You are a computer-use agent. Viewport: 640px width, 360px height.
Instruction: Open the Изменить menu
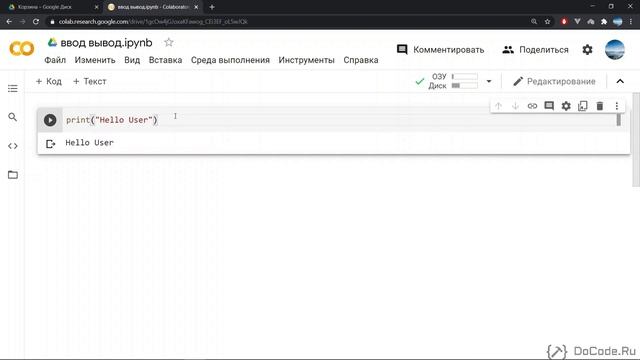(x=95, y=60)
